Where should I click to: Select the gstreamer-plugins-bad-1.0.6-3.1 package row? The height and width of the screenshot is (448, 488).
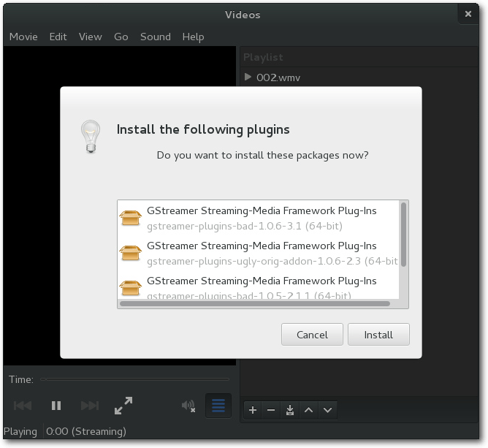click(259, 218)
